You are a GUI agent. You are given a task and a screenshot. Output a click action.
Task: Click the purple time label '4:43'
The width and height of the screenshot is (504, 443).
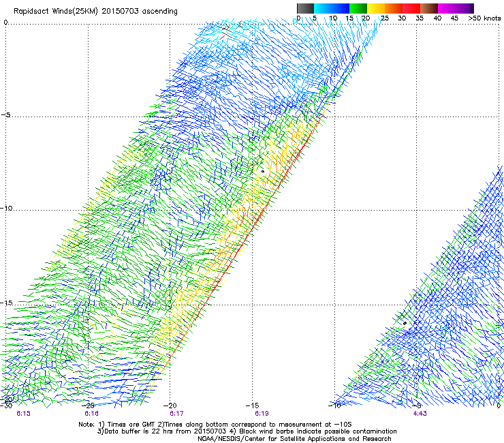pyautogui.click(x=420, y=414)
